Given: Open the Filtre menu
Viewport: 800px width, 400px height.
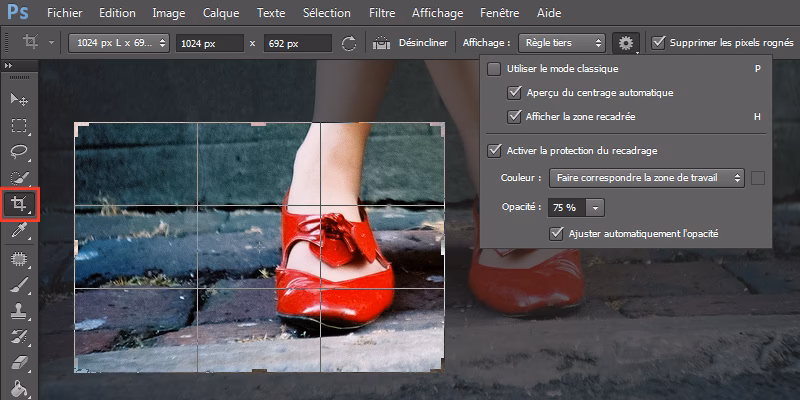Looking at the screenshot, I should coord(382,13).
